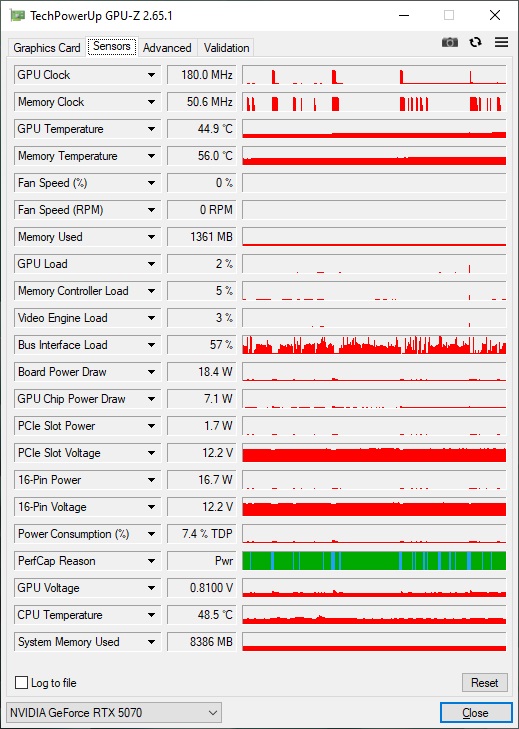Click the Memory Clock history graph

click(374, 102)
